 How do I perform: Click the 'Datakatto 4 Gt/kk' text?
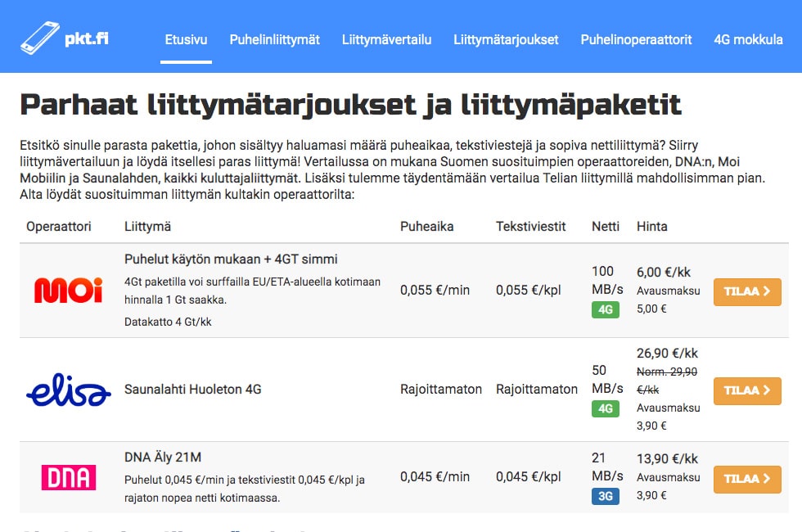[x=168, y=322]
